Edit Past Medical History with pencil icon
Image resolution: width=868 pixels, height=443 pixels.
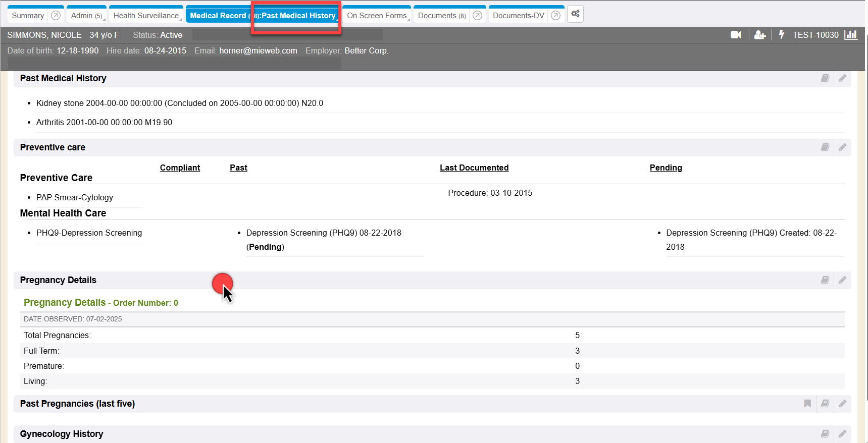pos(842,78)
